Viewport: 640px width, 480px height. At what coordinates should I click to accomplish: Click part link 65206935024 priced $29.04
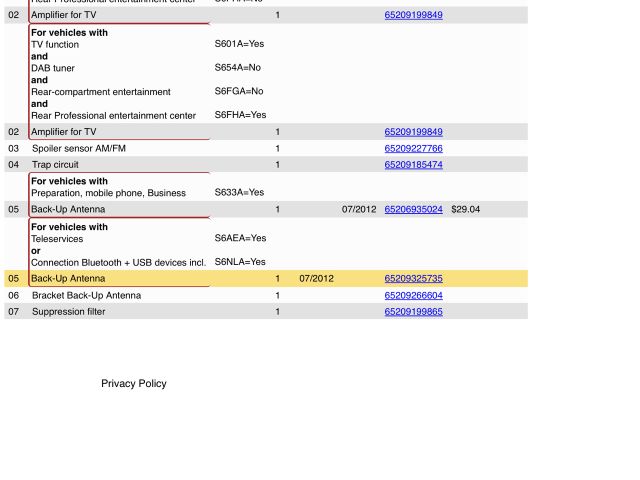[x=413, y=210]
